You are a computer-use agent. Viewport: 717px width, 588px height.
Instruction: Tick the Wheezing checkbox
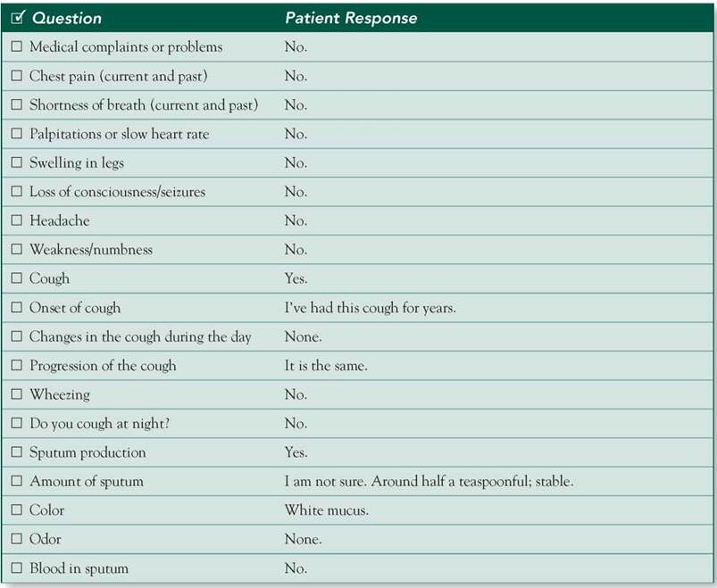[16, 393]
